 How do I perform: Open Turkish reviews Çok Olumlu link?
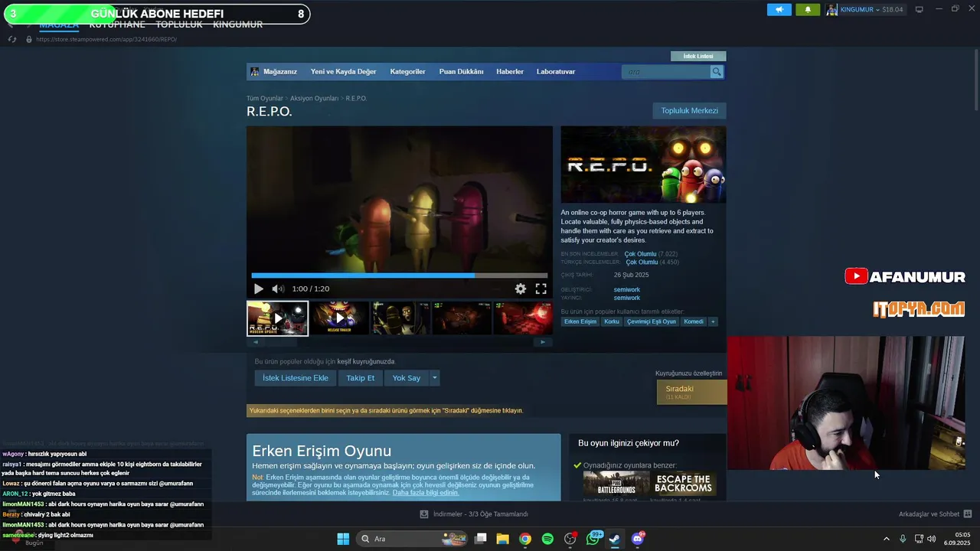point(642,262)
